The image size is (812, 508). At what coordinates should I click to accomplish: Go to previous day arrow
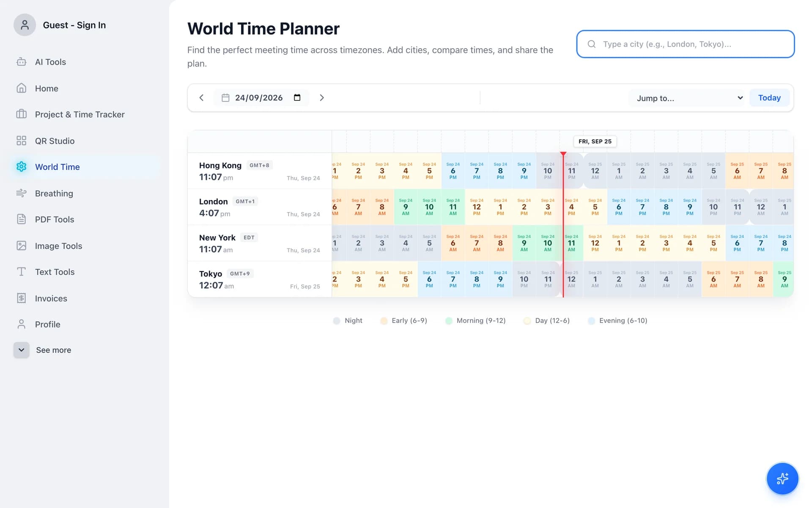201,98
